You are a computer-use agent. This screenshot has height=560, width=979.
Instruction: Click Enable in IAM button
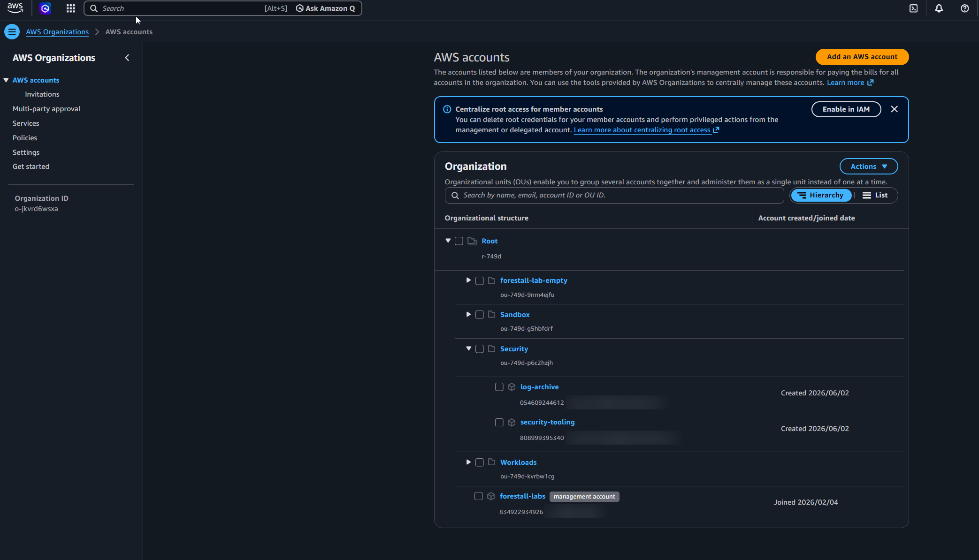click(846, 109)
